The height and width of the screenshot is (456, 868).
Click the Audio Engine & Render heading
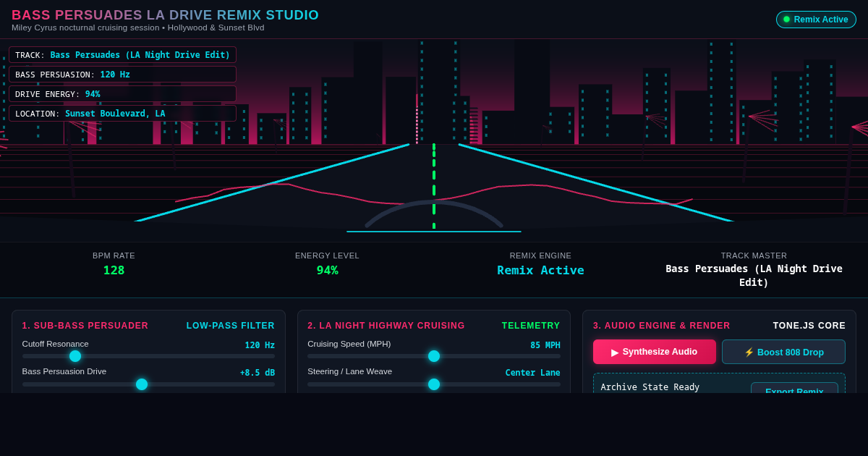[662, 326]
